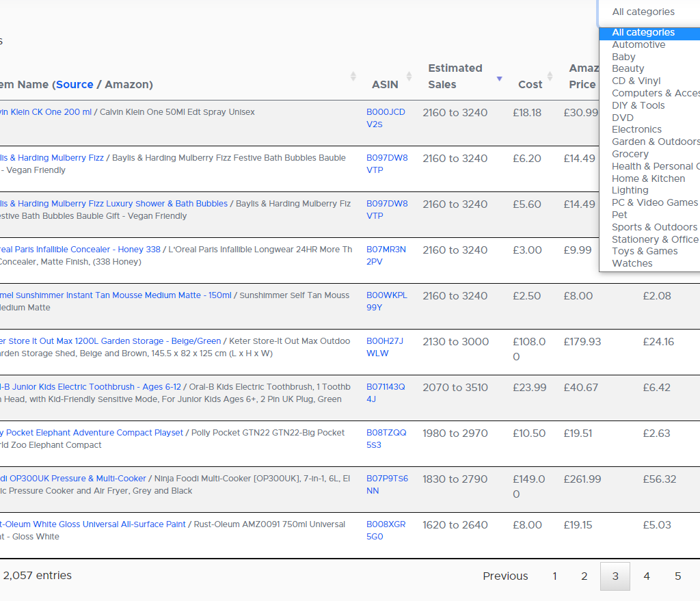
Task: Jump to page 4 of results
Action: tap(646, 576)
